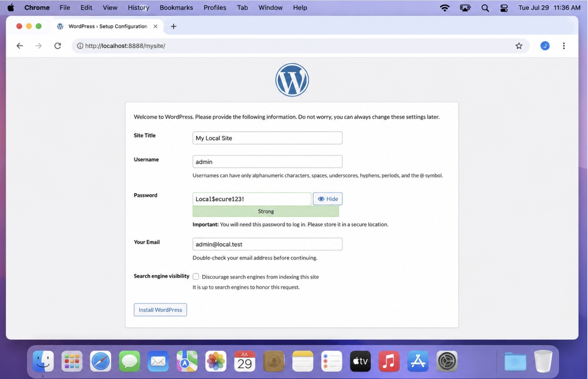The width and height of the screenshot is (588, 379).
Task: Click the browser forward arrow
Action: (39, 46)
